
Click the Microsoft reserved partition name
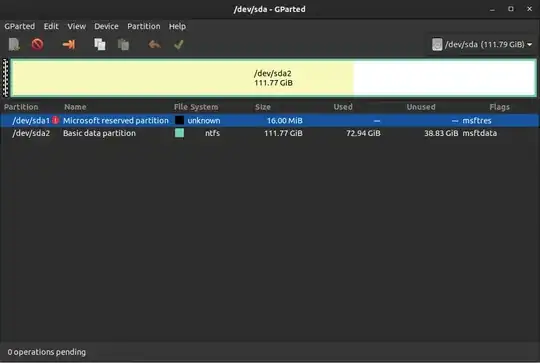click(116, 121)
